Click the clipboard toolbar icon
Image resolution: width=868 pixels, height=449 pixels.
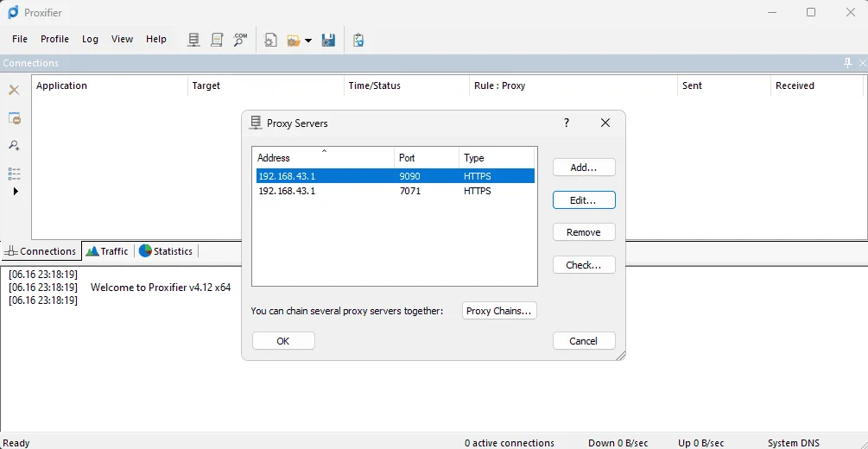[x=358, y=40]
